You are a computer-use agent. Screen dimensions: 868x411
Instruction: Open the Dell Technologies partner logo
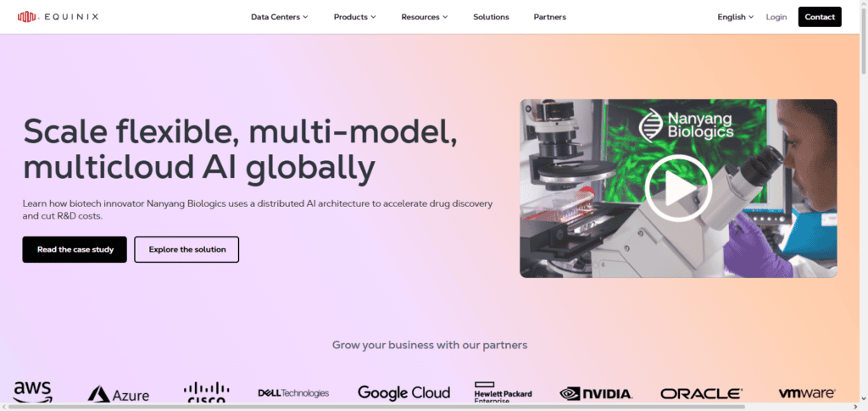tap(293, 393)
